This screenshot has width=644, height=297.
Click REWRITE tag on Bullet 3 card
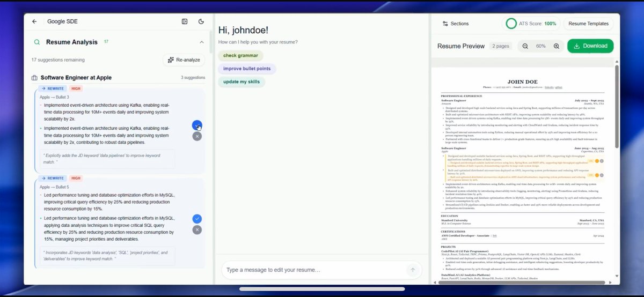[53, 88]
